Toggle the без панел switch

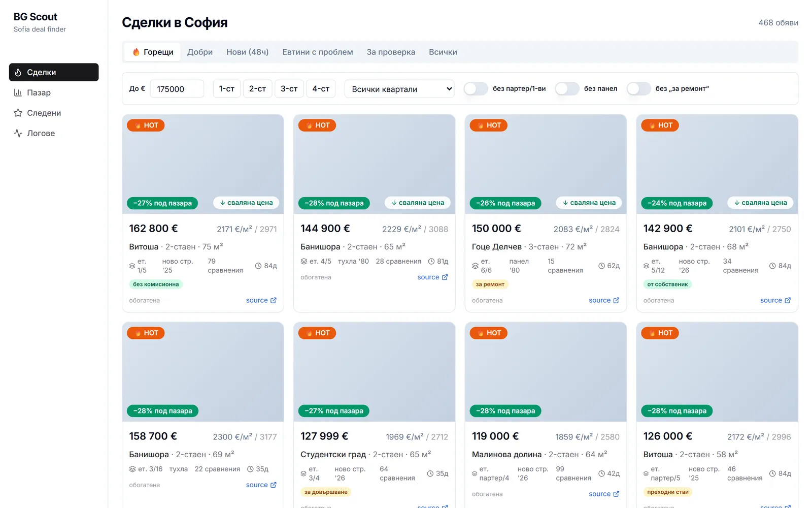tap(567, 89)
